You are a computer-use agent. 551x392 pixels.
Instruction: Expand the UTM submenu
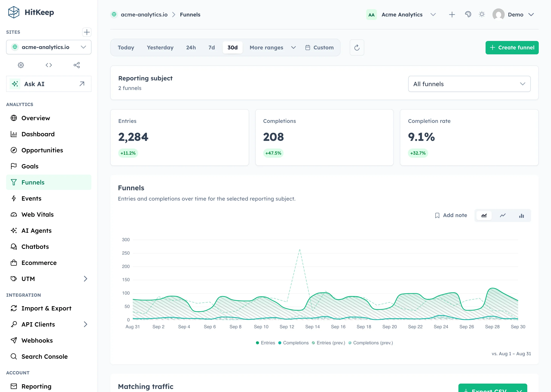[85, 279]
